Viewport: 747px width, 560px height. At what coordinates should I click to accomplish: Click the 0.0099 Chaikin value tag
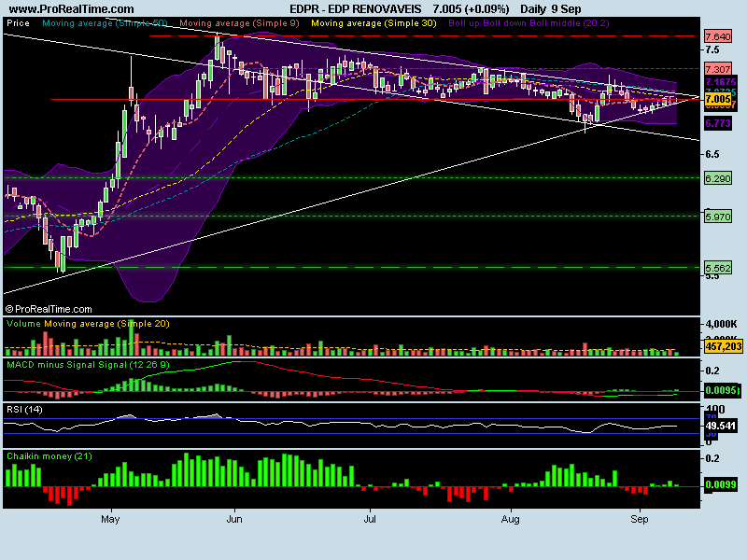click(x=720, y=484)
